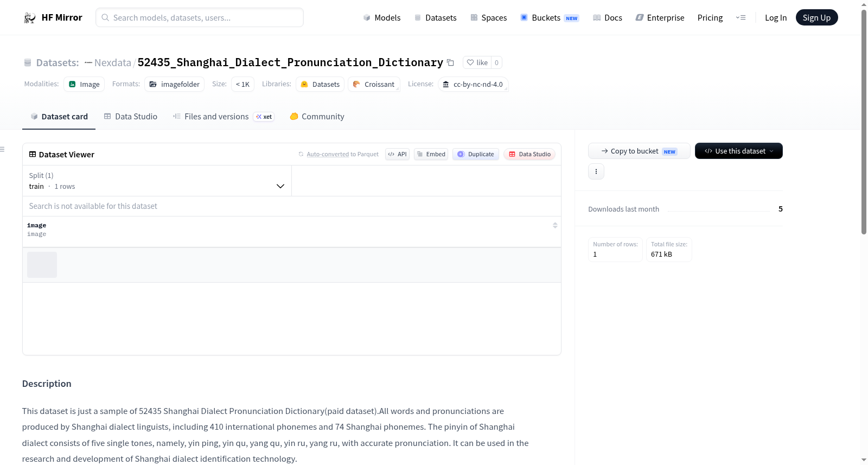Filter by the Image modality tag
868x465 pixels.
(84, 84)
